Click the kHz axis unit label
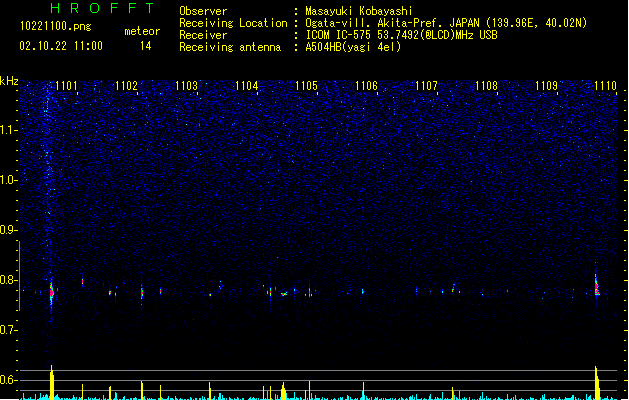The image size is (629, 400). pyautogui.click(x=9, y=81)
